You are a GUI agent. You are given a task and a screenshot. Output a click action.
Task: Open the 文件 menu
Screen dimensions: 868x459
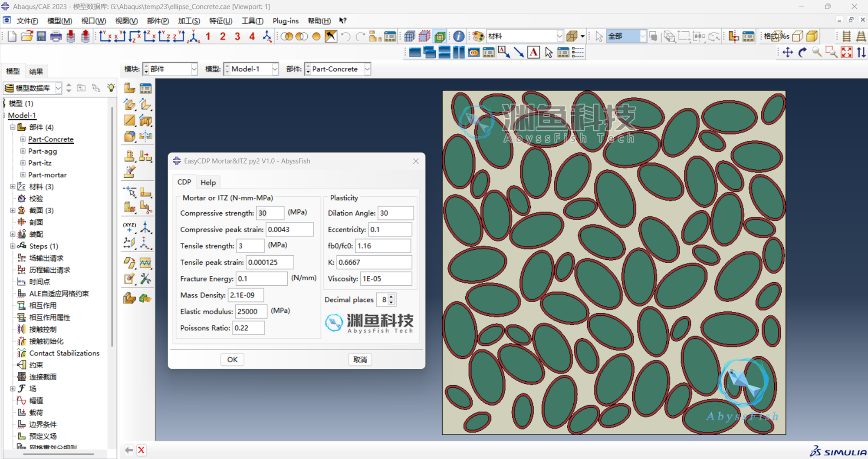pos(27,21)
